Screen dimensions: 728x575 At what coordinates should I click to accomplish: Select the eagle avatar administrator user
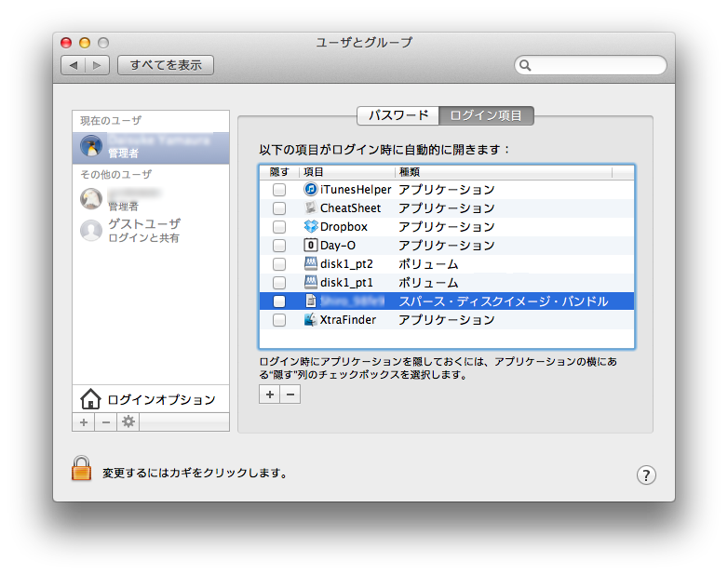tap(91, 199)
